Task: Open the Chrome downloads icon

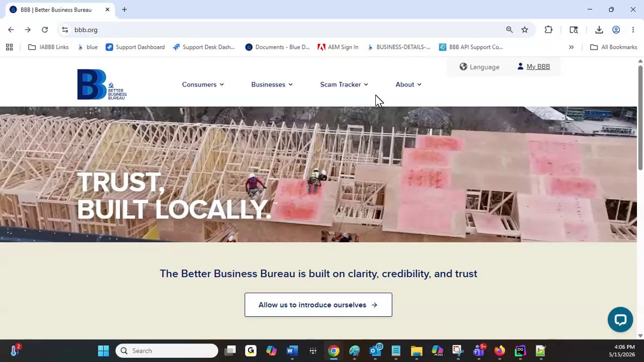Action: [x=599, y=30]
